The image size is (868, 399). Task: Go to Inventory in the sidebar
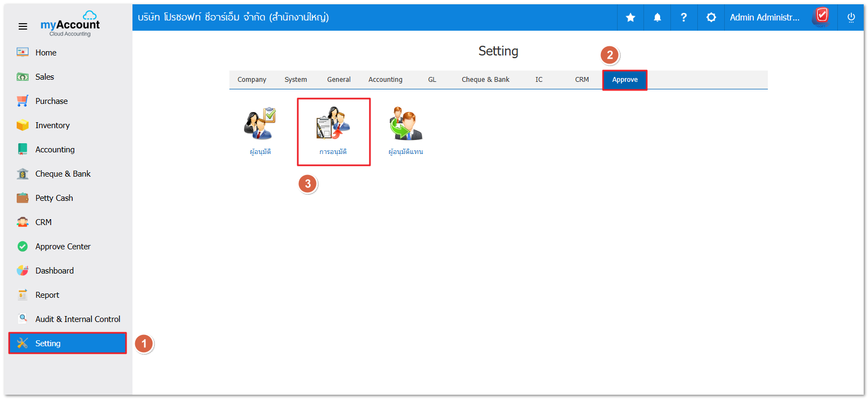[x=52, y=125]
